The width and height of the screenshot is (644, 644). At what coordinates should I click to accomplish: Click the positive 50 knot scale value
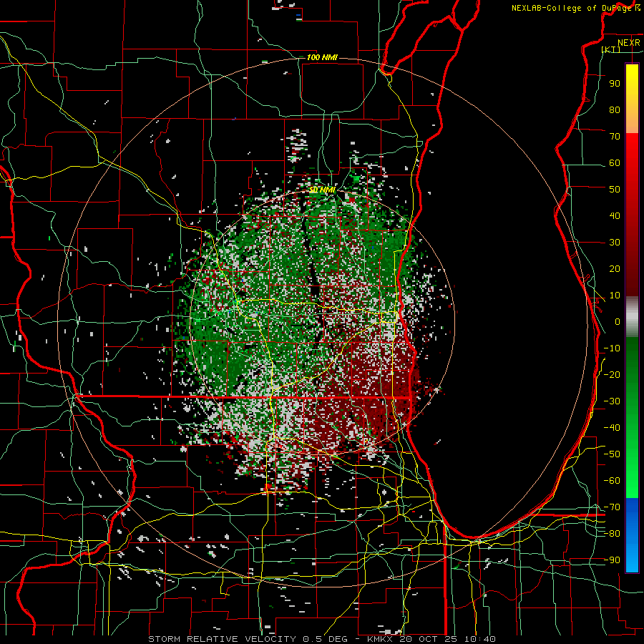click(x=615, y=190)
